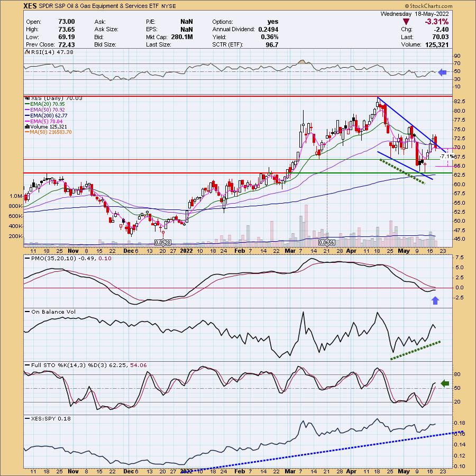476x476 pixels.
Task: Click the 0.0656 value box near Mar 21
Action: click(x=327, y=243)
